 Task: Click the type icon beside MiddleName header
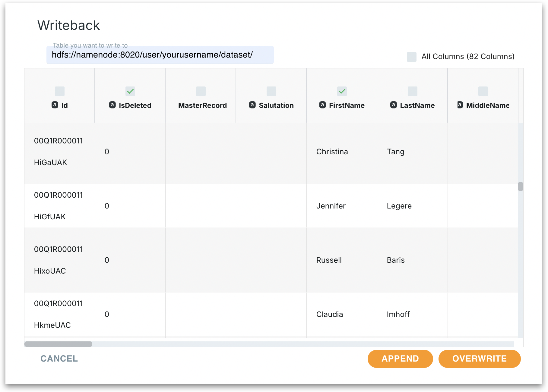pos(460,105)
